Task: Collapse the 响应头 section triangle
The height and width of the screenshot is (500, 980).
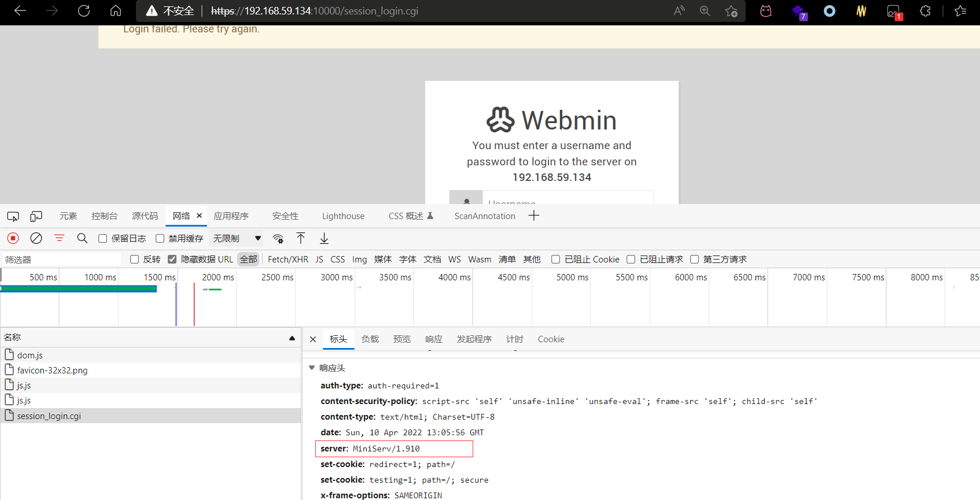Action: [312, 368]
